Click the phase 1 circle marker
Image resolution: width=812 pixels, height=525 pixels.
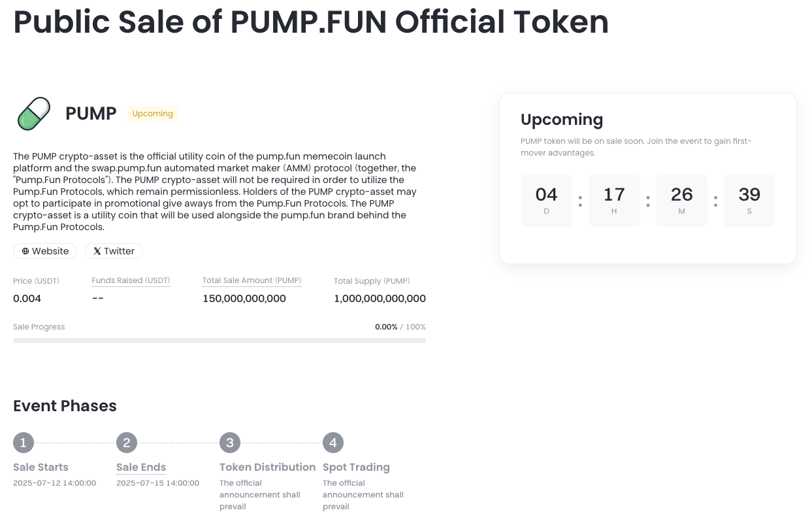23,443
